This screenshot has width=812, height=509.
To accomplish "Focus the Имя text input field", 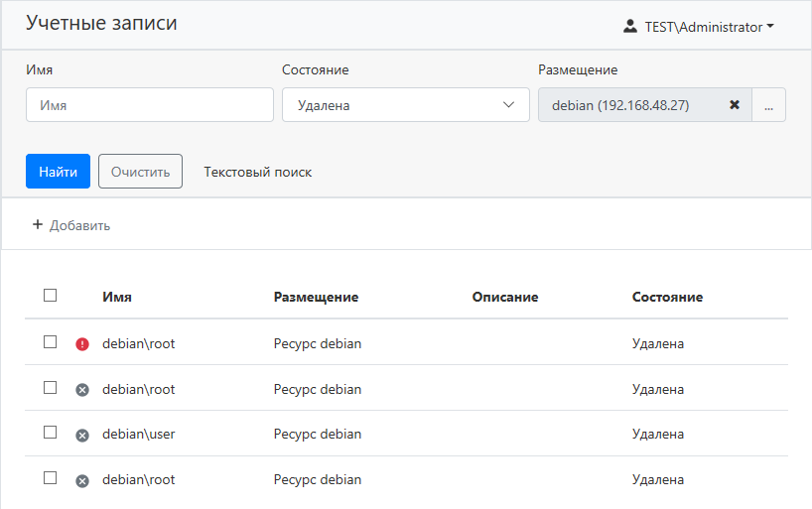I will click(x=150, y=105).
